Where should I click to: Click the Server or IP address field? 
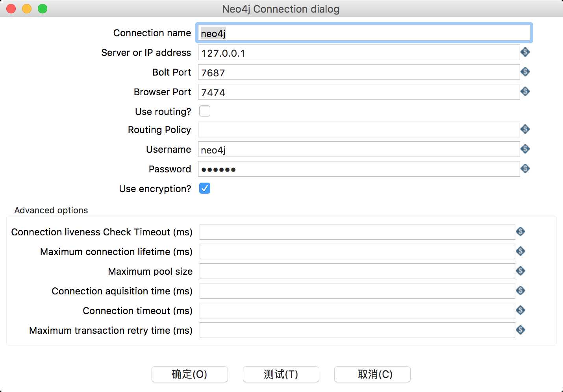(x=359, y=52)
